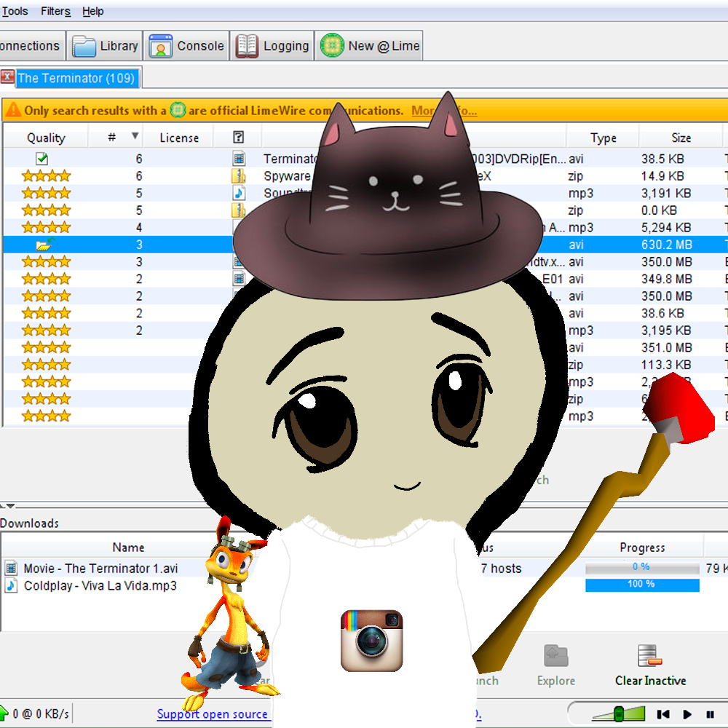The height and width of the screenshot is (728, 728).
Task: Click the quality stars in the 14.9 KB row
Action: pyautogui.click(x=46, y=176)
